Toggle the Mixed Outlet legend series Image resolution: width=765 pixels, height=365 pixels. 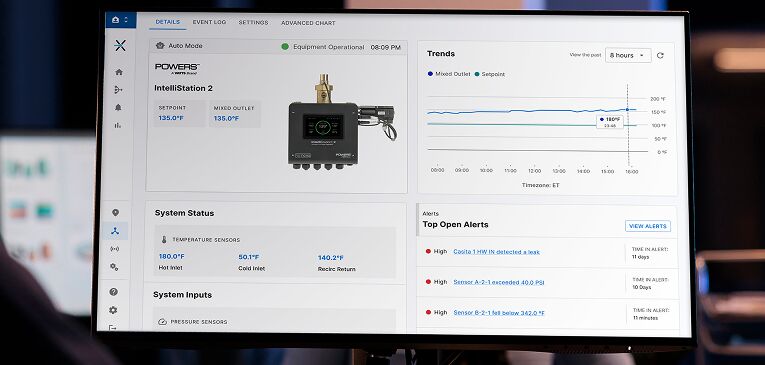[449, 74]
